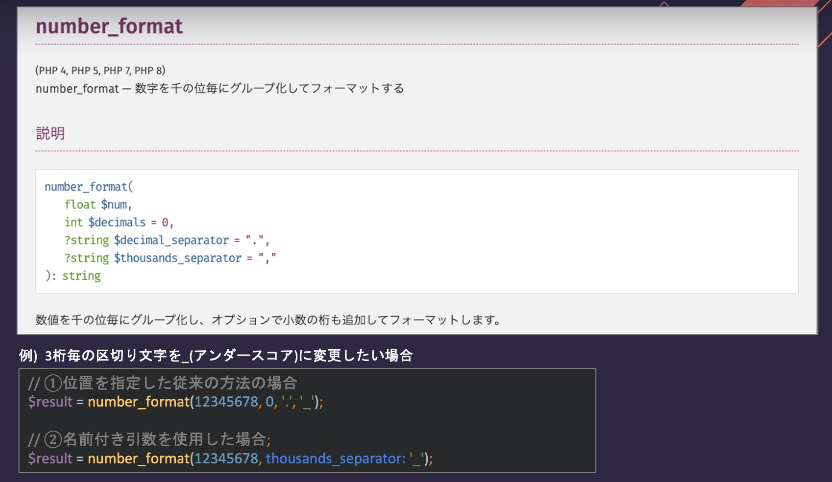Click the 説明 section heading

tap(50, 133)
